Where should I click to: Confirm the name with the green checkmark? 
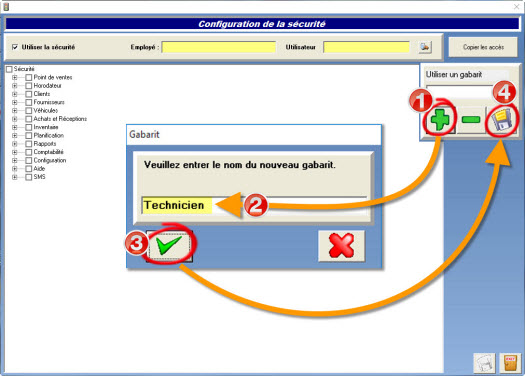point(169,246)
